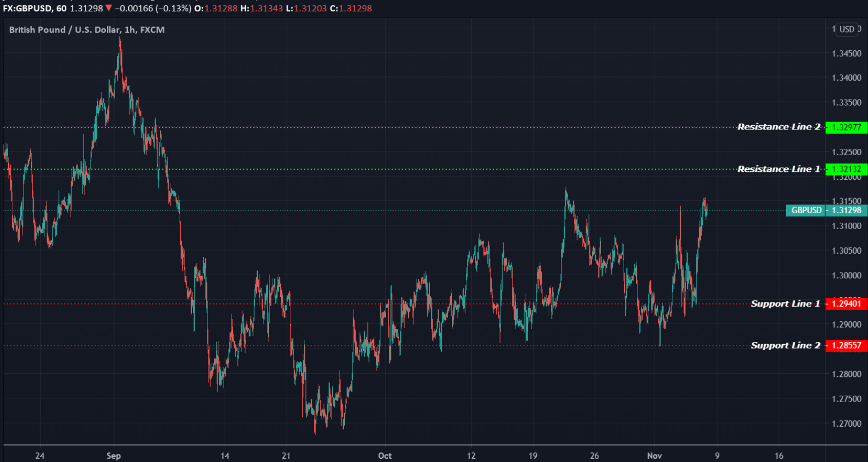Click the 14 date label on time axis
868x462 pixels.
click(225, 456)
